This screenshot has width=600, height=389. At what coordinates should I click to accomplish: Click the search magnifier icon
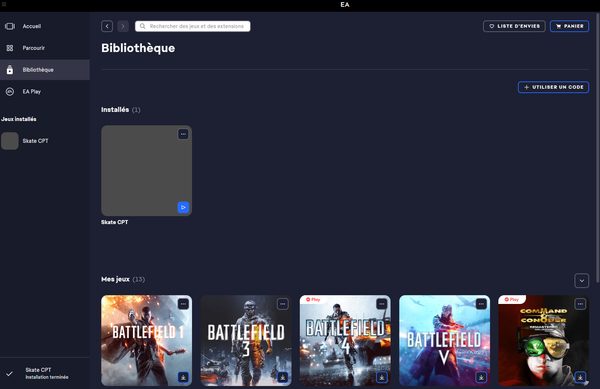point(143,26)
